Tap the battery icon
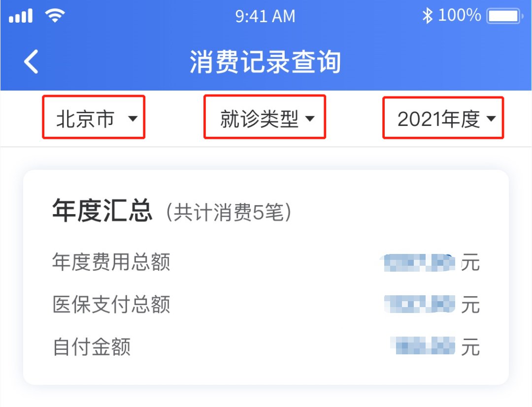Image resolution: width=532 pixels, height=407 pixels. click(x=504, y=16)
